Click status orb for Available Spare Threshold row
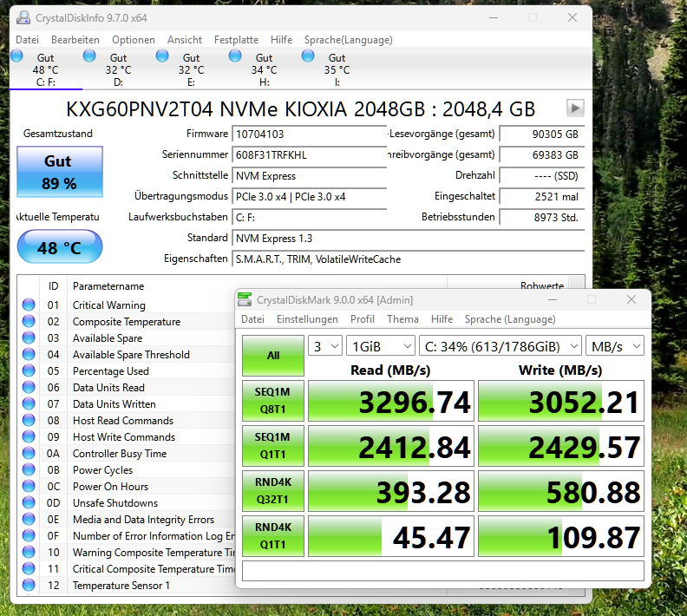 pos(29,354)
